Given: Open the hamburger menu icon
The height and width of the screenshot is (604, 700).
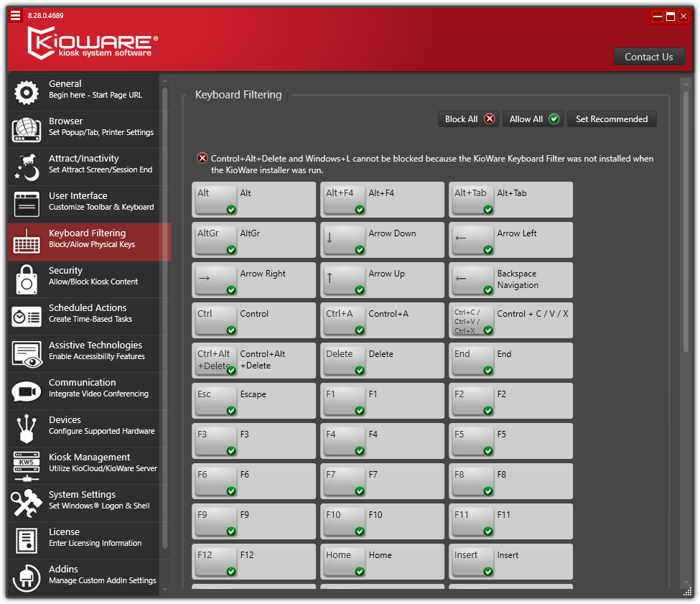Looking at the screenshot, I should 15,16.
